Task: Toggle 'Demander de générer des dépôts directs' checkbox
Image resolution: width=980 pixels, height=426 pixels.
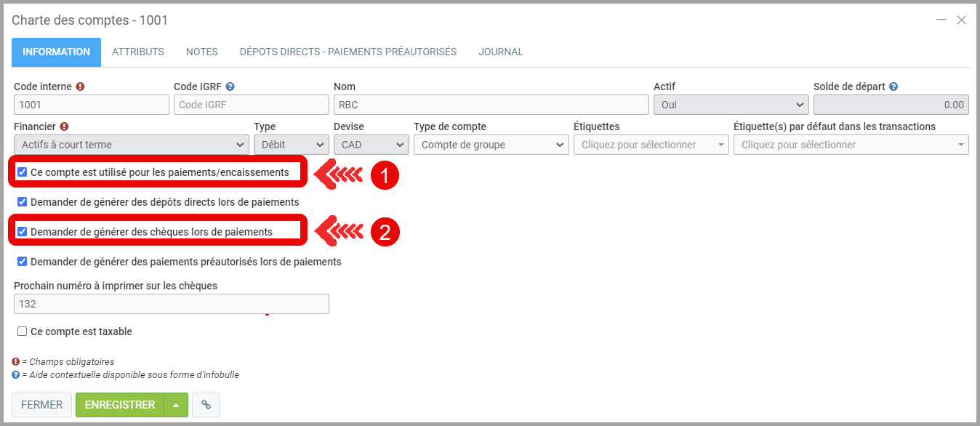Action: coord(23,202)
